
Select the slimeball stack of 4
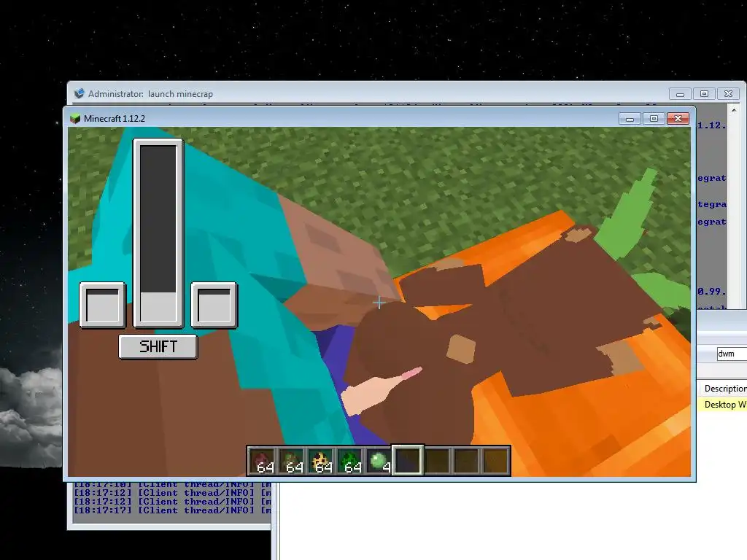(x=379, y=461)
